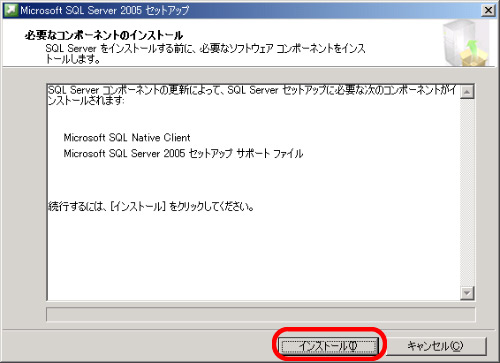The width and height of the screenshot is (500, 363).
Task: Click the SQL Server コンポーネントの更新 paragraph
Action: (x=252, y=95)
